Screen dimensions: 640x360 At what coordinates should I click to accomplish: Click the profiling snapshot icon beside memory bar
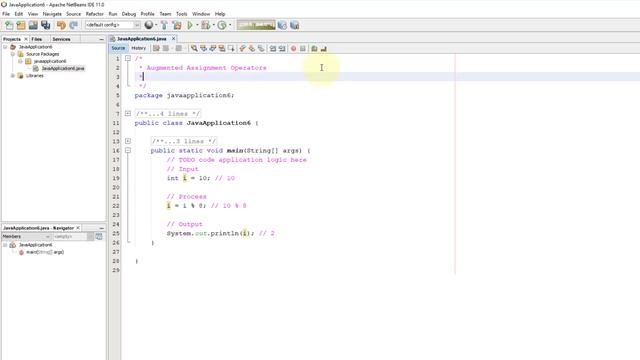[282, 25]
